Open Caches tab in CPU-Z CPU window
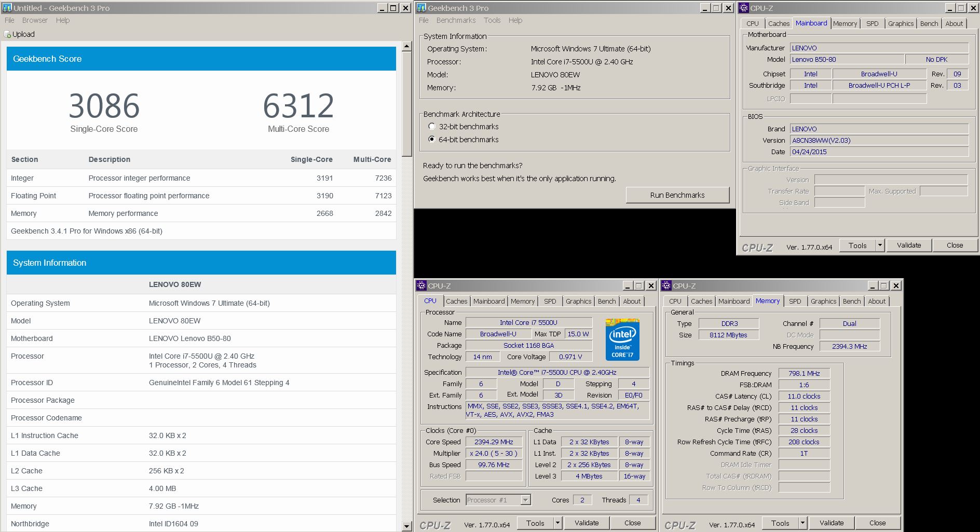This screenshot has width=980, height=532. (x=456, y=301)
